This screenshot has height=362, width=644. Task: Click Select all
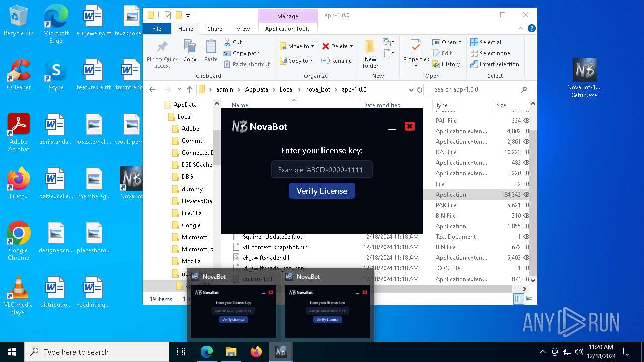(487, 42)
